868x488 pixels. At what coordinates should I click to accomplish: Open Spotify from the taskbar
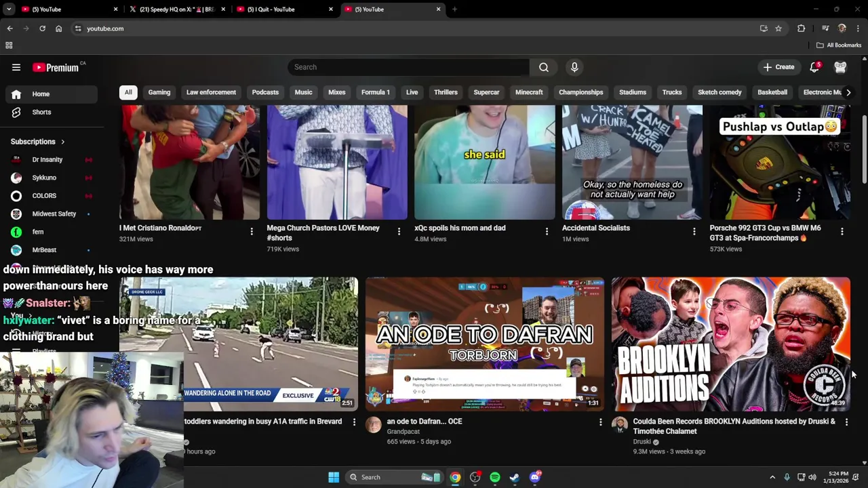click(x=495, y=477)
